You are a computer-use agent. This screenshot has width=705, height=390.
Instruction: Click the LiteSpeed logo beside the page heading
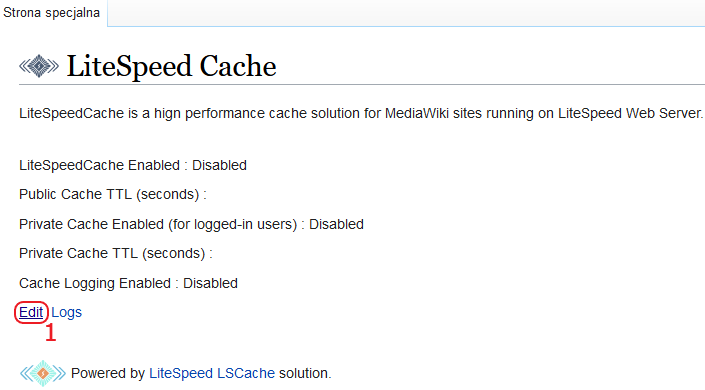tap(39, 66)
